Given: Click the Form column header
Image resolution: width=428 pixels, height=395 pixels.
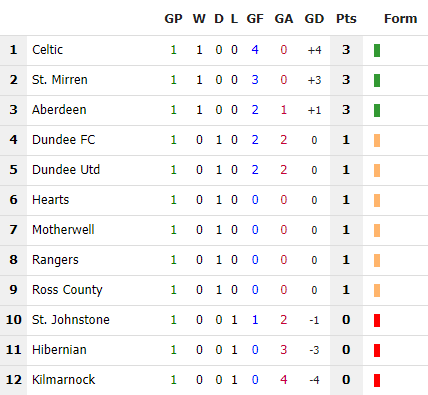Looking at the screenshot, I should point(400,19).
